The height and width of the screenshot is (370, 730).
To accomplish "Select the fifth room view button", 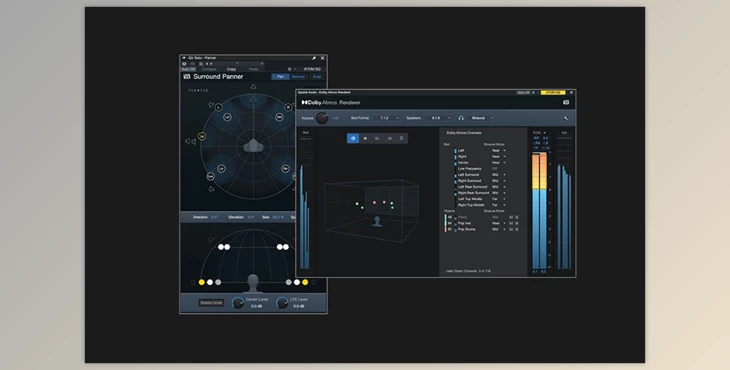I will [x=402, y=138].
